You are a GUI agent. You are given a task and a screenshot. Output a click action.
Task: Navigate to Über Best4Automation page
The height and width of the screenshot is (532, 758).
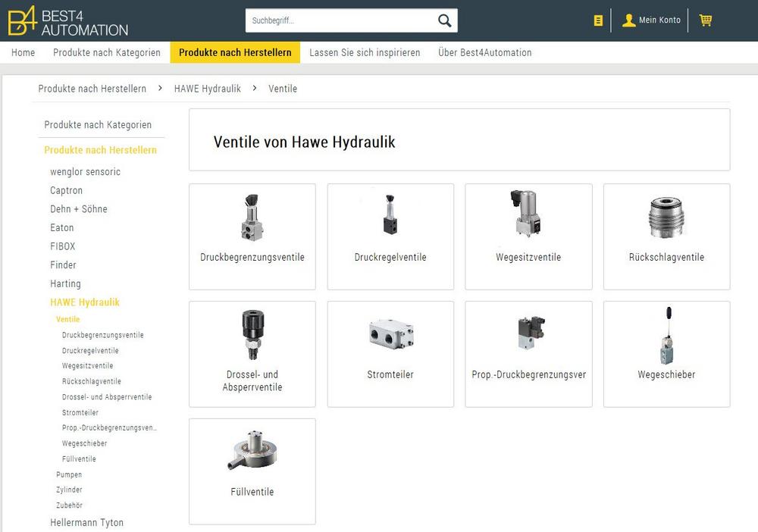(484, 52)
